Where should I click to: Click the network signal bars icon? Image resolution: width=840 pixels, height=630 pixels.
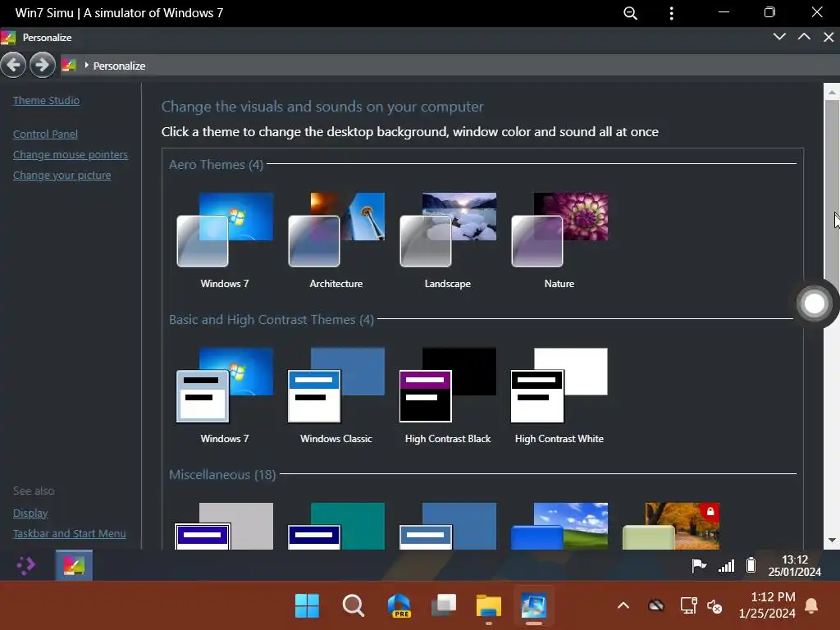[726, 566]
